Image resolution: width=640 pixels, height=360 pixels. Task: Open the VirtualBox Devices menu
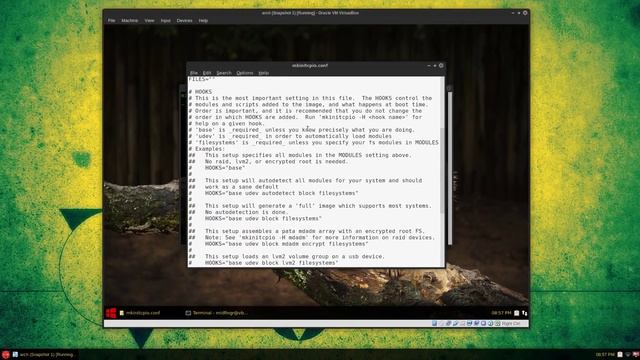pyautogui.click(x=184, y=20)
